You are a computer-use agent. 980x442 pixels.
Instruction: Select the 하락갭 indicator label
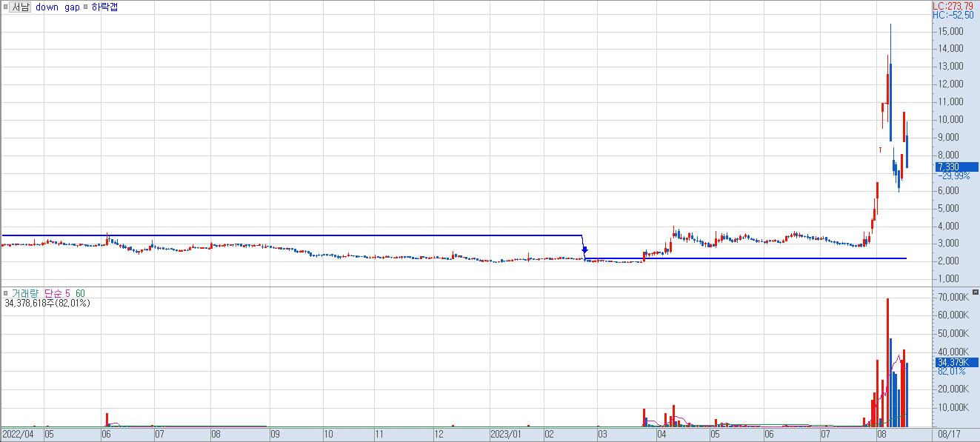[x=104, y=7]
